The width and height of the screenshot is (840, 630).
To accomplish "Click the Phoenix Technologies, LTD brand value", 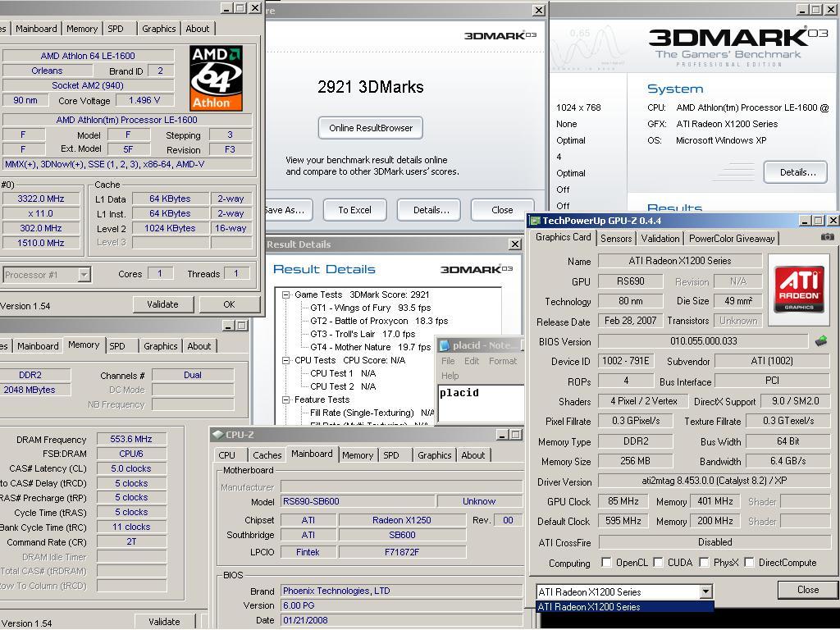I will [x=401, y=591].
